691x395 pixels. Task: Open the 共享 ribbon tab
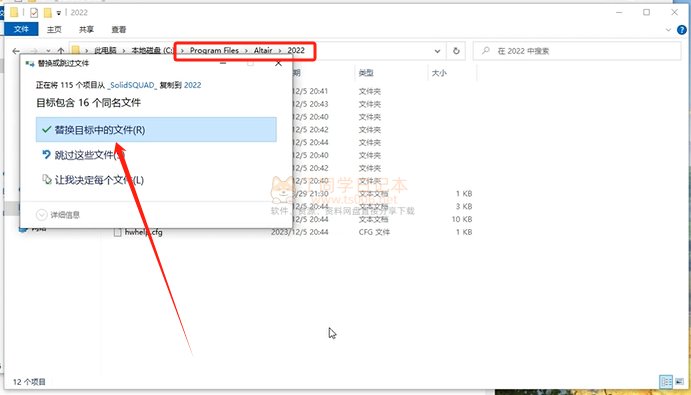click(86, 30)
